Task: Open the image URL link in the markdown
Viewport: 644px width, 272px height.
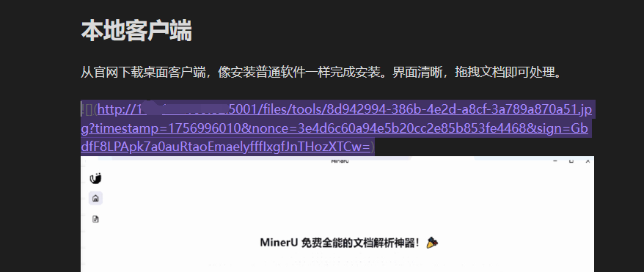Action: (x=337, y=128)
